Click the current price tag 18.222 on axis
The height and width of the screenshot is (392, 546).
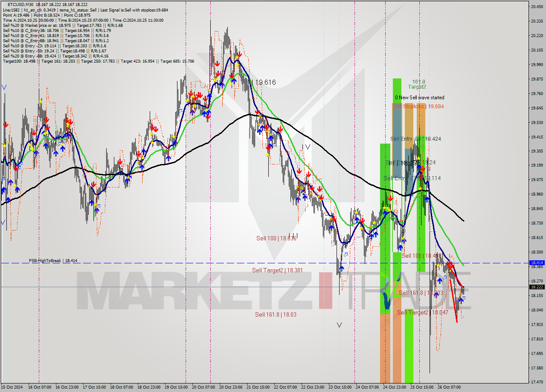(x=536, y=287)
